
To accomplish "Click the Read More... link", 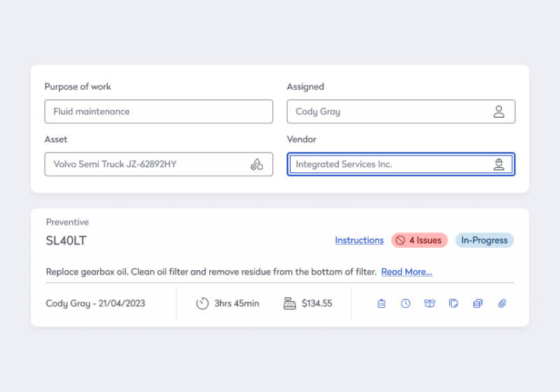I will [x=407, y=272].
